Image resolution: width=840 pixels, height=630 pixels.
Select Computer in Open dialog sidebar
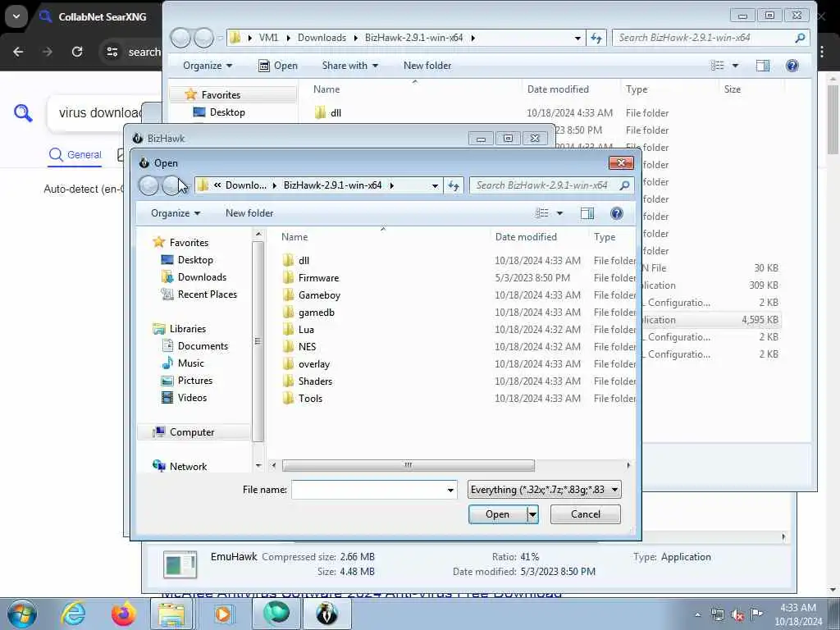click(x=192, y=431)
